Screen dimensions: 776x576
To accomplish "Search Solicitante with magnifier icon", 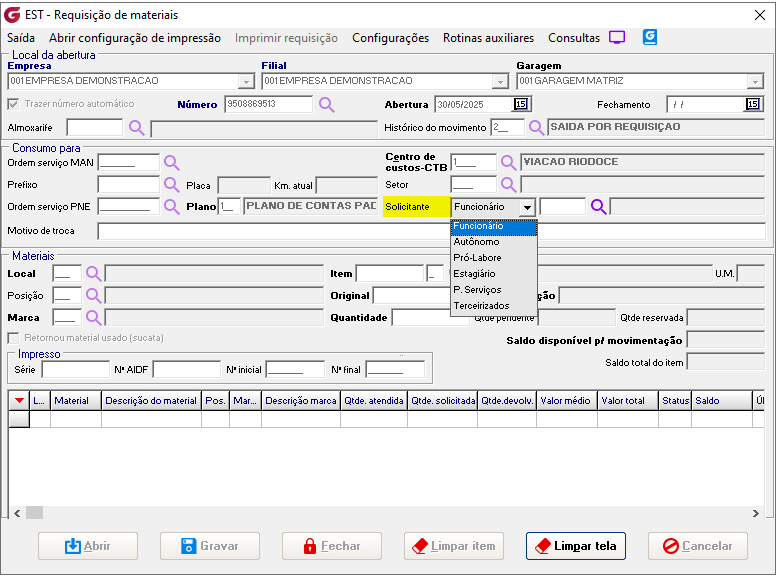I will [599, 206].
